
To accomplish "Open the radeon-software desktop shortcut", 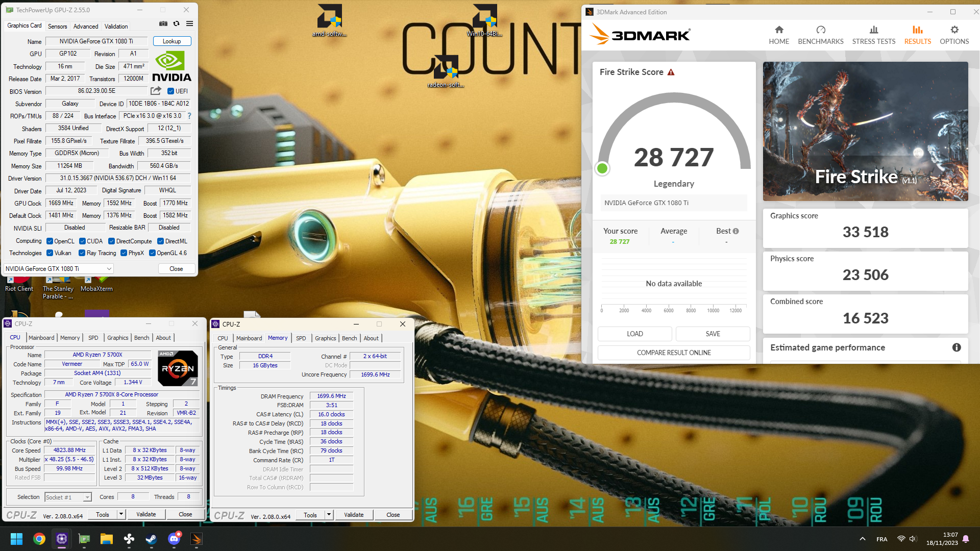I will pyautogui.click(x=446, y=71).
